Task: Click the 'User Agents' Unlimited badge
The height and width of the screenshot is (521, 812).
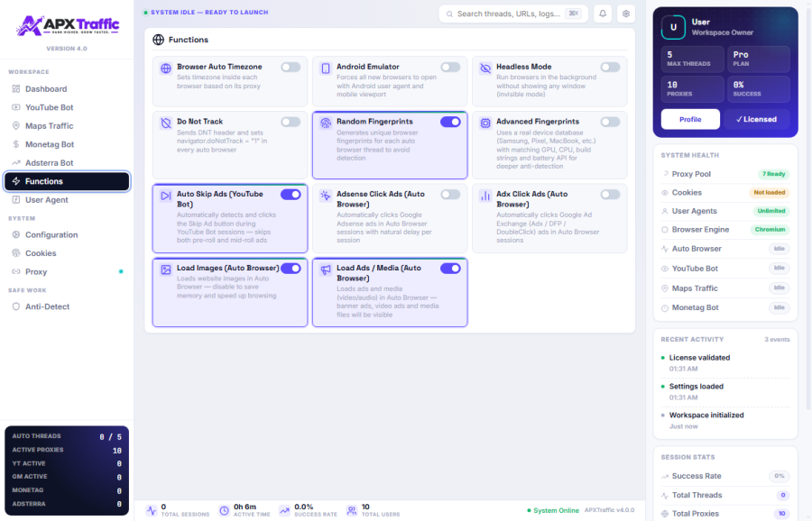Action: [x=771, y=211]
